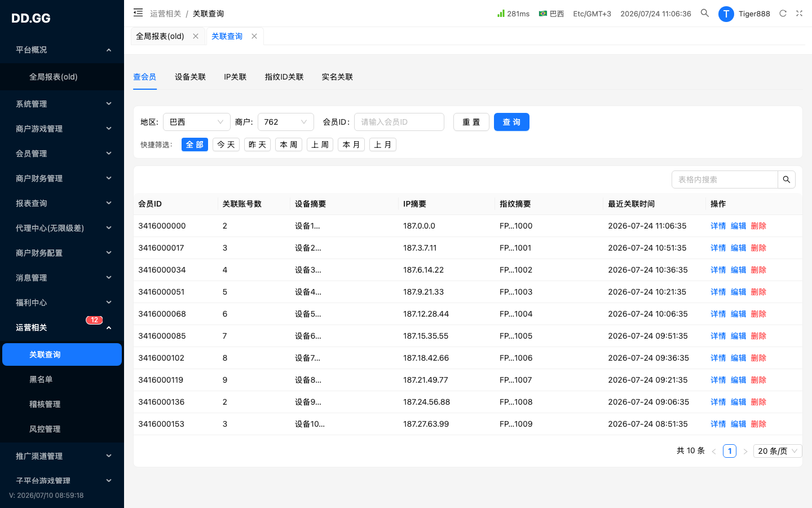Click the 运营相关 breadcrumb
Screen dimensions: 812x508
[166, 14]
